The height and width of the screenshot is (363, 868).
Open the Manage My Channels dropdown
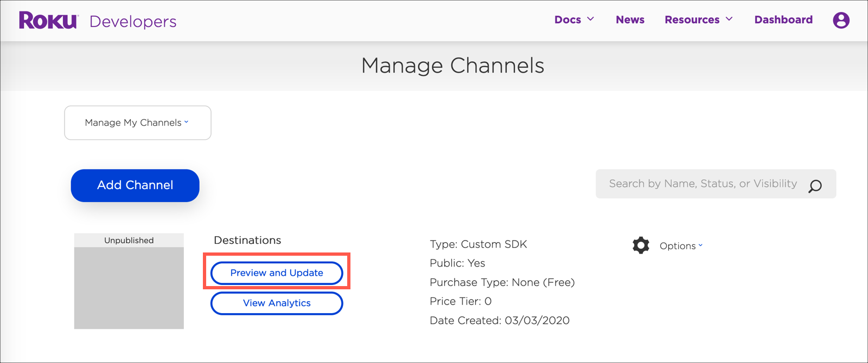coord(137,123)
